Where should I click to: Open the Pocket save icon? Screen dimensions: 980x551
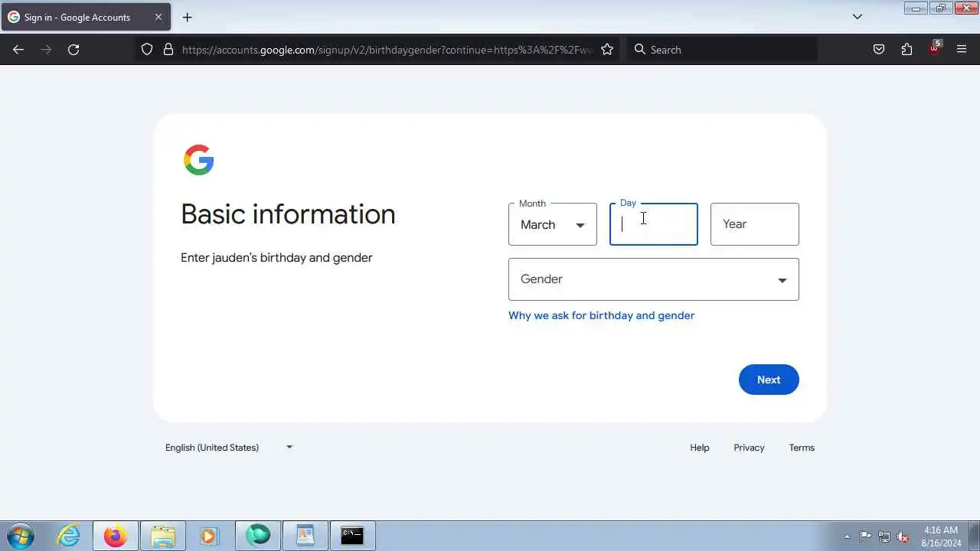(x=879, y=50)
